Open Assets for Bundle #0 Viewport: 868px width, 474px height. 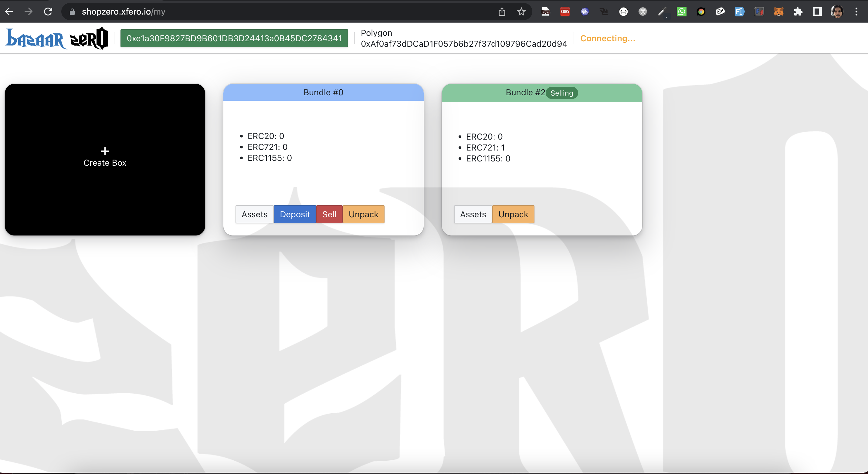(x=254, y=214)
